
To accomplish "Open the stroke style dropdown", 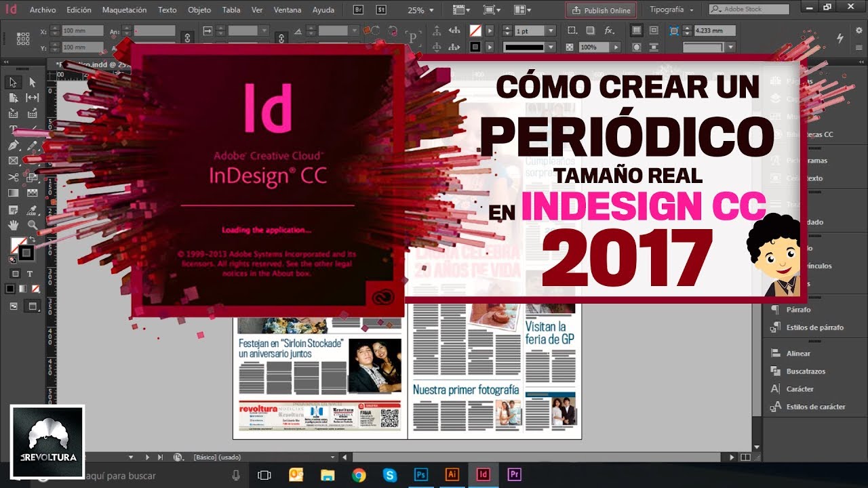I will point(550,47).
